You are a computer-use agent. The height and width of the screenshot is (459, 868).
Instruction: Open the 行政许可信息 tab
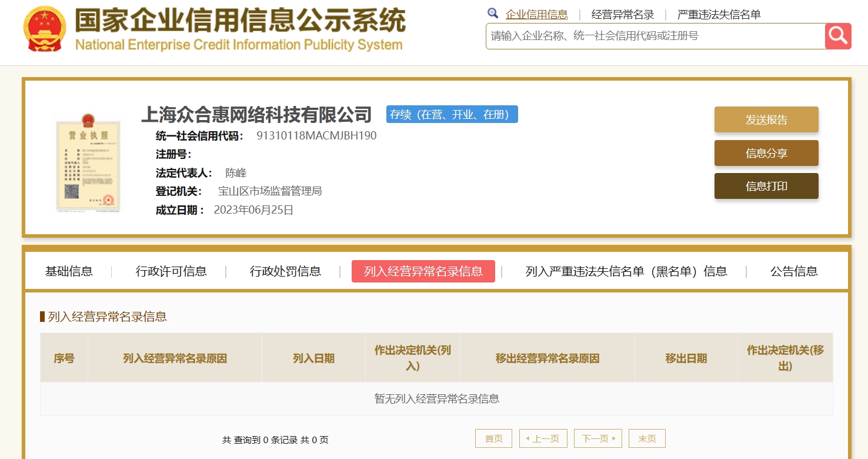(171, 271)
